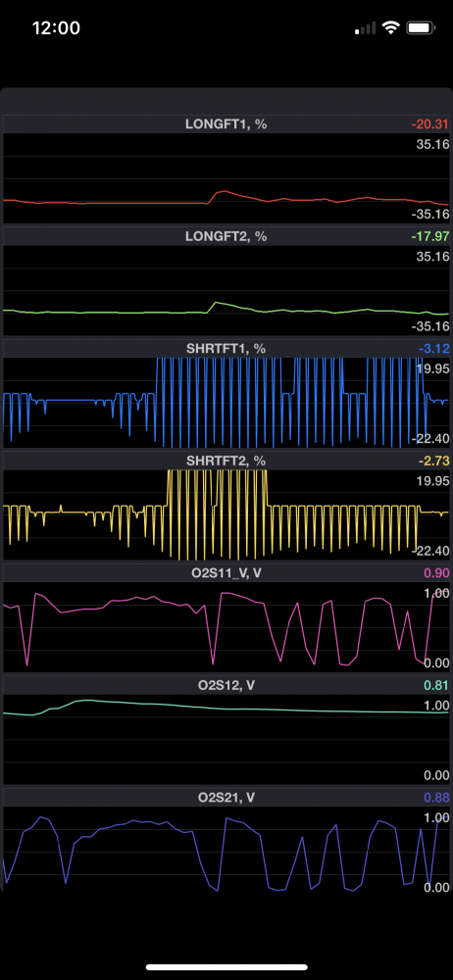Tap the Wi-Fi status icon

tap(391, 27)
